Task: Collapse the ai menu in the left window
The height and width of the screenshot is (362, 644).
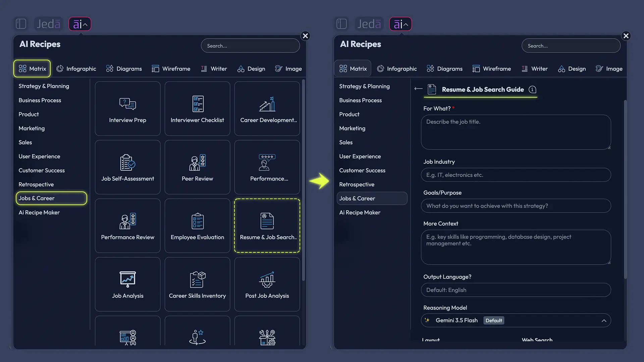Action: [80, 24]
